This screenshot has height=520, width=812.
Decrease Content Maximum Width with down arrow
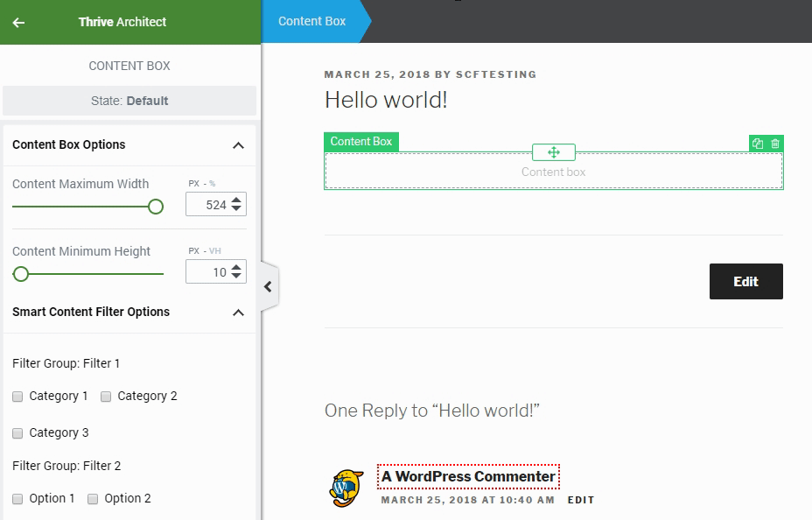236,208
